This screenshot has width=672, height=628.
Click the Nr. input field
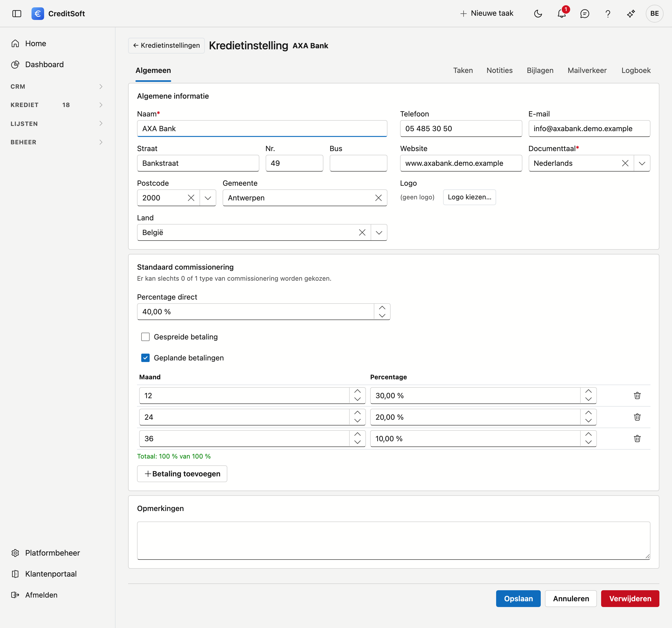pos(294,163)
